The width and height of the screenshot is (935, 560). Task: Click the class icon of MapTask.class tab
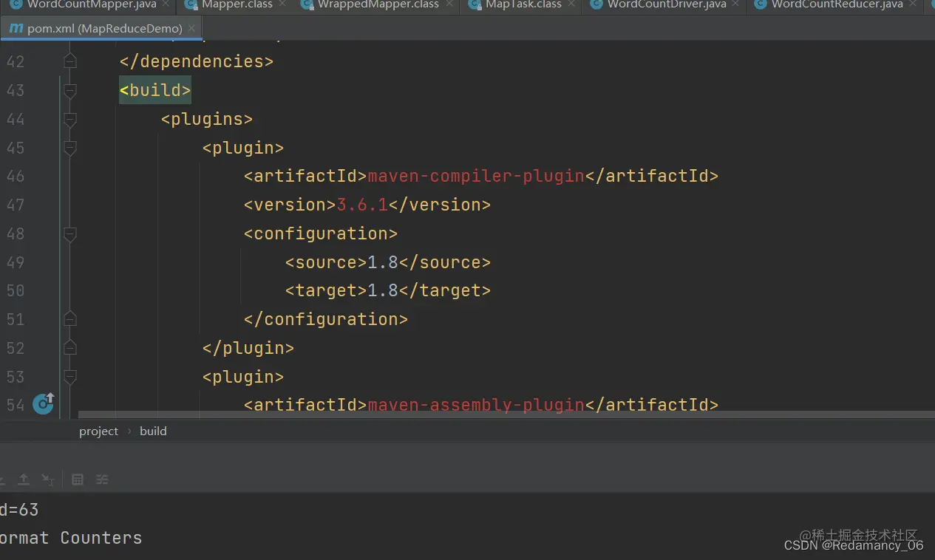point(475,4)
